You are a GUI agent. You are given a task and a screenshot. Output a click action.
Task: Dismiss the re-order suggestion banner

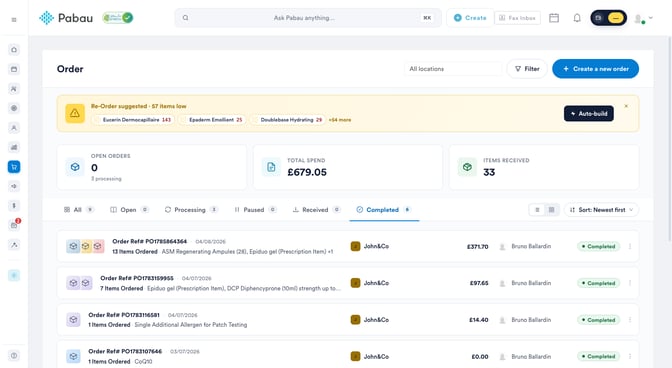(626, 106)
